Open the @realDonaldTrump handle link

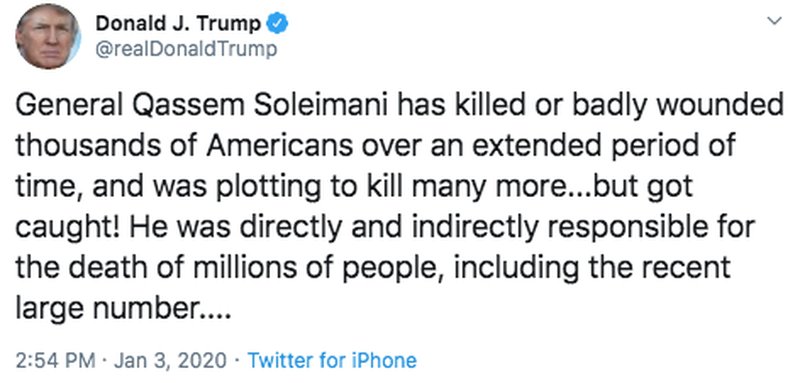186,49
